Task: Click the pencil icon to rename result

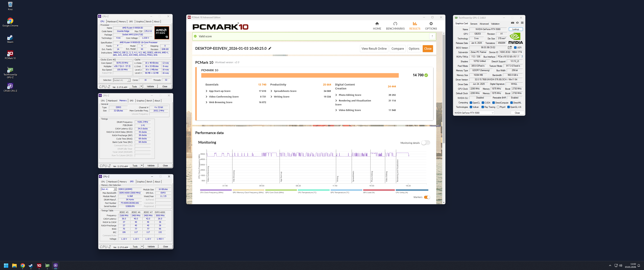Action: point(270,48)
